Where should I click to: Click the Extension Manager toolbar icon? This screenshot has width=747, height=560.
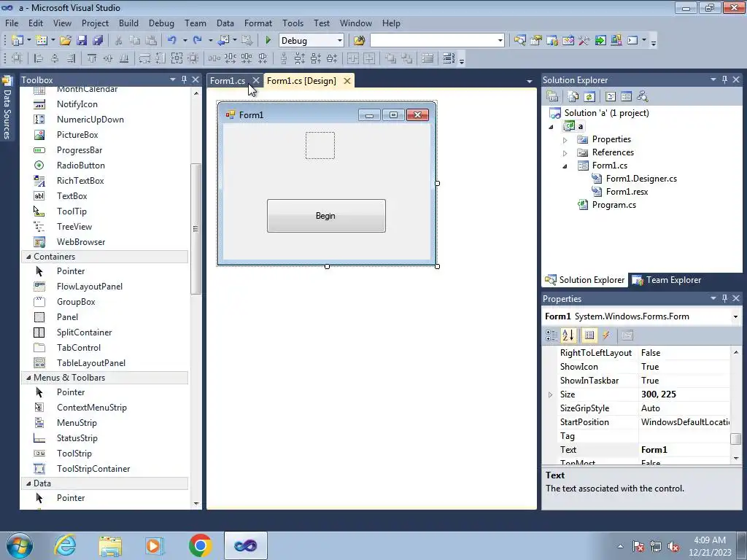616,41
